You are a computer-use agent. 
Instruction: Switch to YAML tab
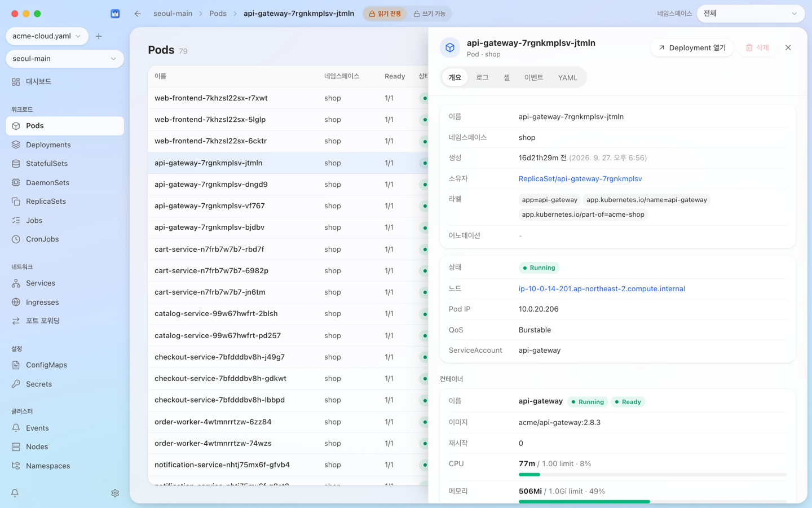coord(568,78)
